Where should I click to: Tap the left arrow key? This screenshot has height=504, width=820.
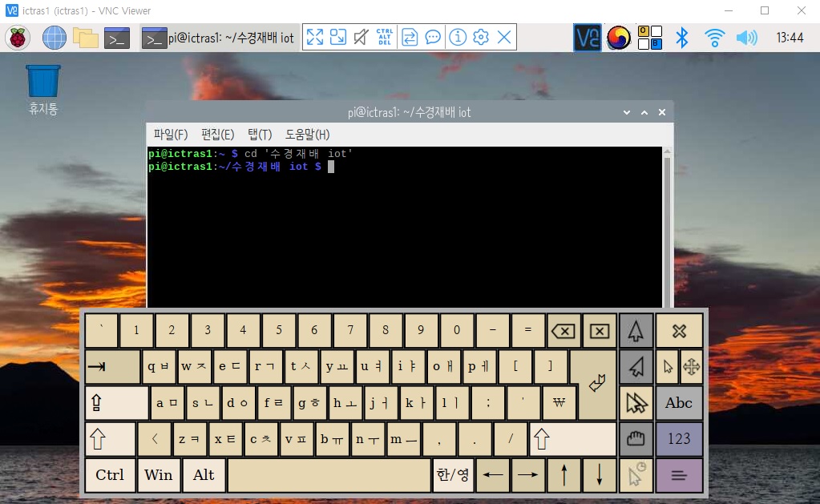pos(493,474)
